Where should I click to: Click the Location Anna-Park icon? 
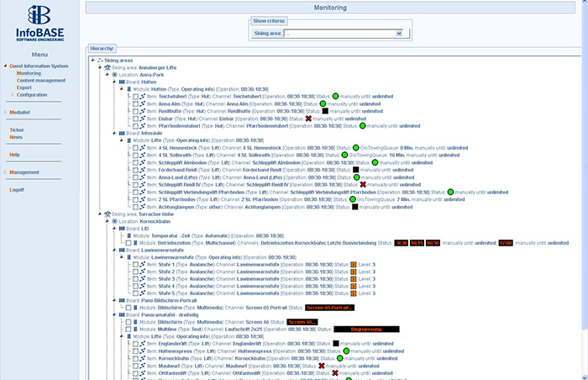click(x=115, y=75)
